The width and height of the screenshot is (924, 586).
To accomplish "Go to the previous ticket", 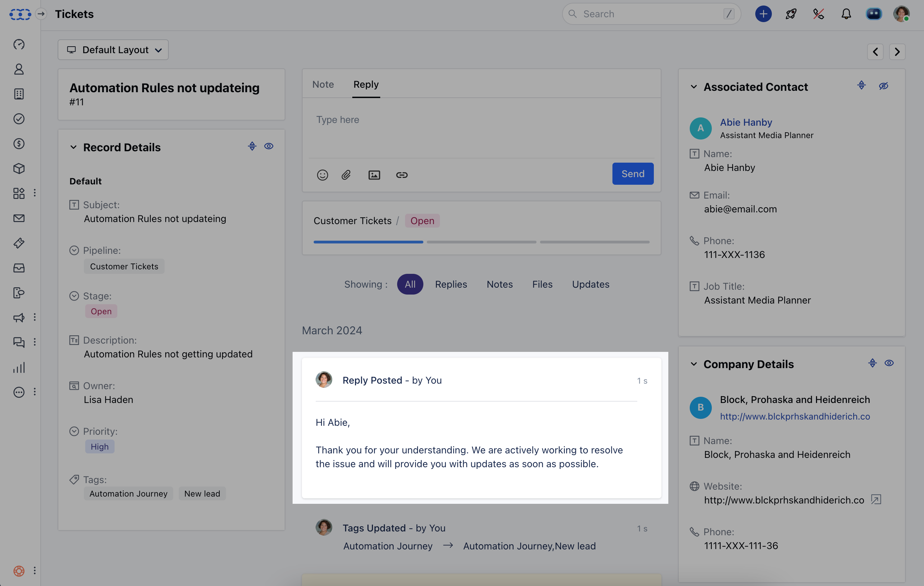I will [875, 51].
